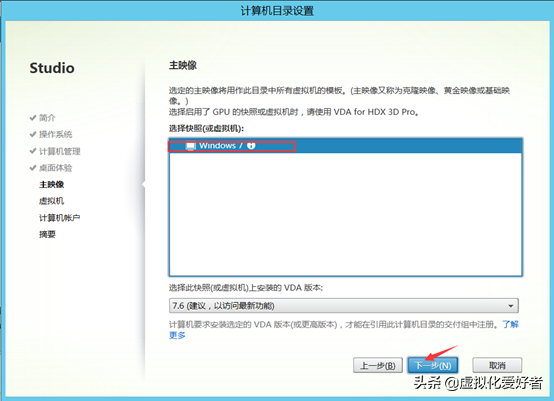Screen dimensions: 554x401
Task: Click the Studio title text
Action: 52,68
